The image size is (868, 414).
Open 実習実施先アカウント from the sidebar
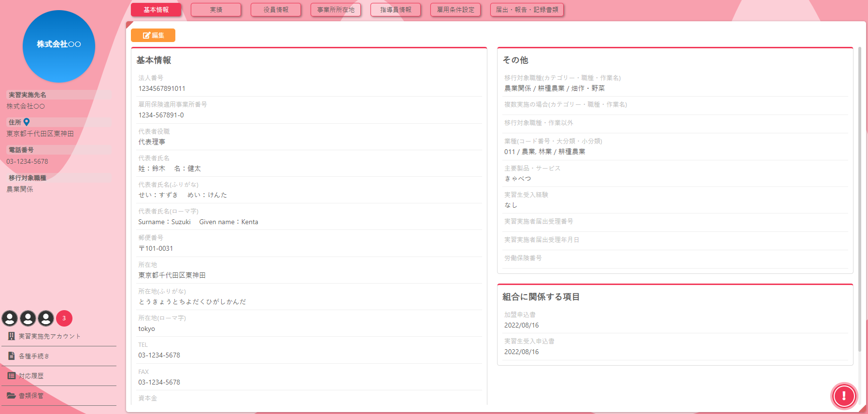[x=49, y=336]
